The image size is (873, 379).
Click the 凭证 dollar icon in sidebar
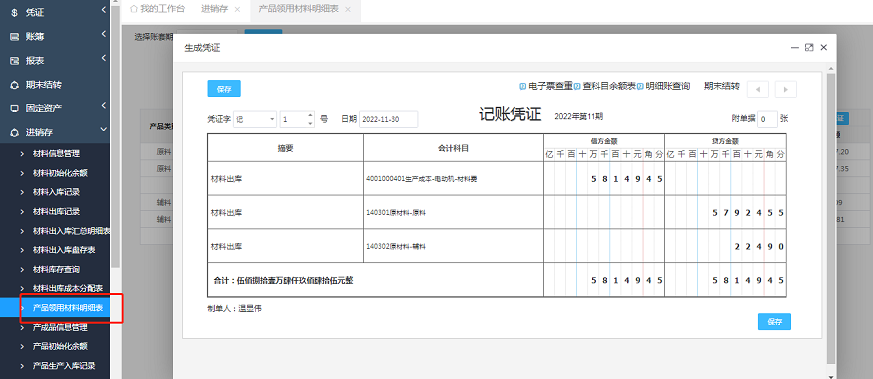(x=15, y=13)
